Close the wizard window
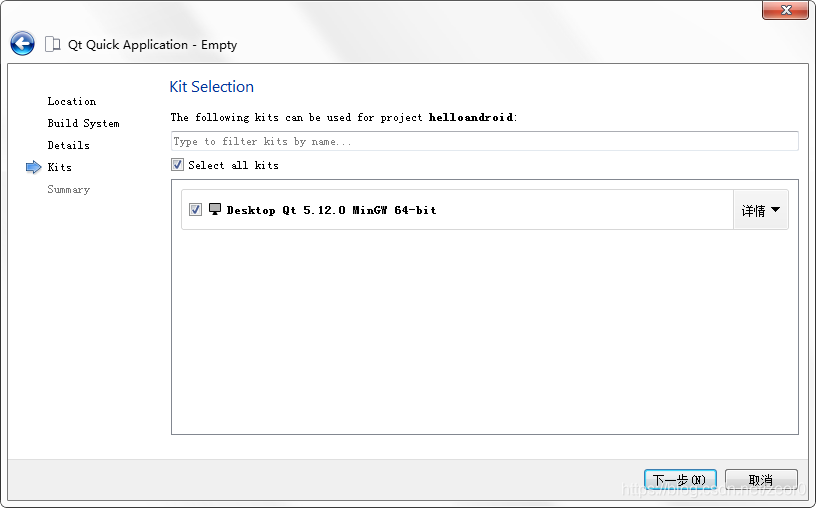Screen dimensions: 816x508 coord(786,10)
